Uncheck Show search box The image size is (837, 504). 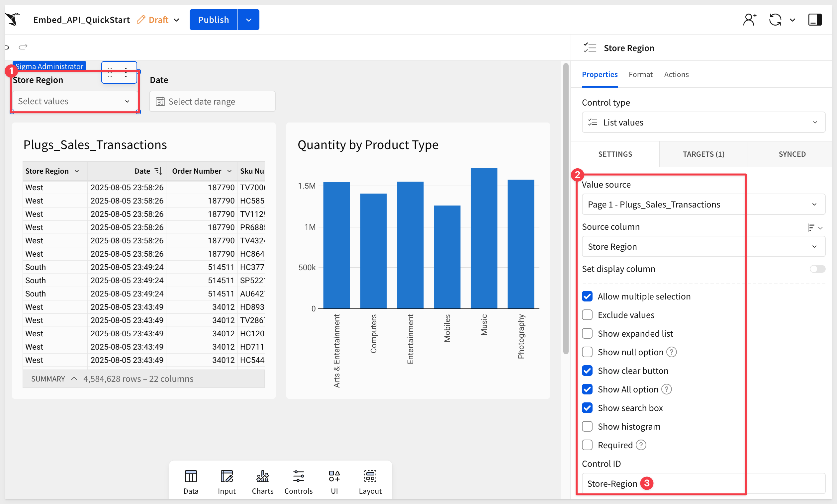587,407
